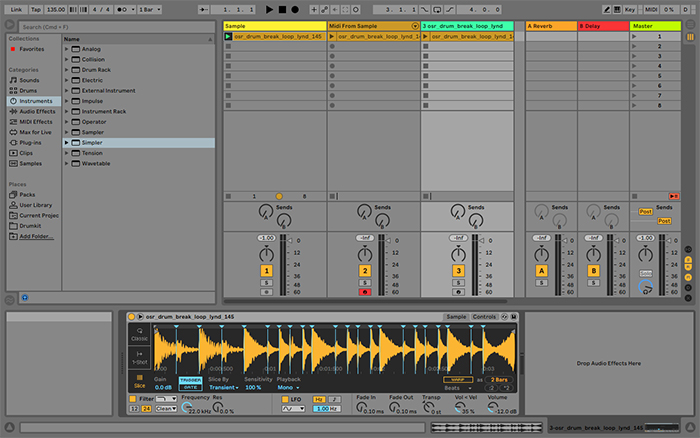700x438 pixels.
Task: Switch to the Sample tab in Simpler
Action: pyautogui.click(x=456, y=317)
